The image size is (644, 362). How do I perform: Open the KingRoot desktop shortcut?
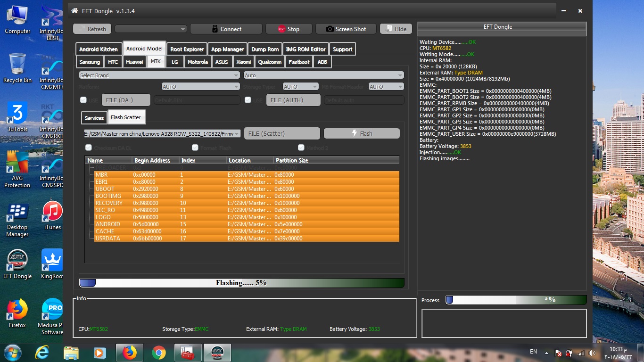coord(52,264)
